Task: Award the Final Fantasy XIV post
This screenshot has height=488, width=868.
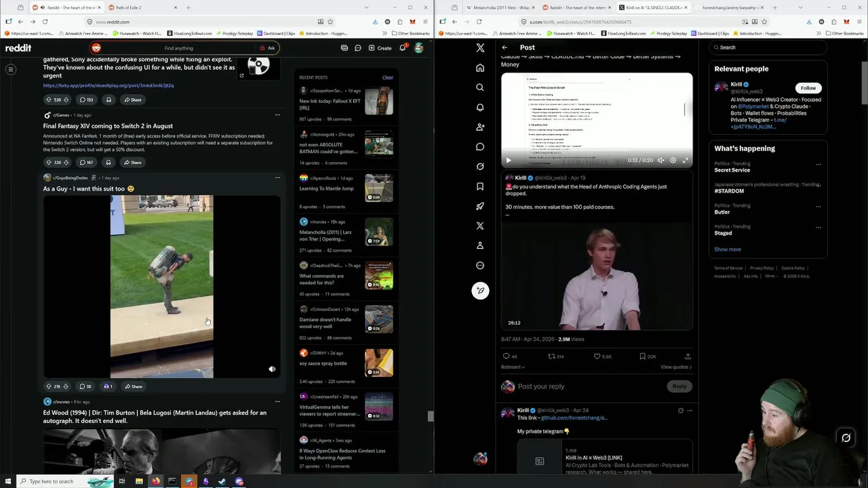Action: [x=108, y=162]
